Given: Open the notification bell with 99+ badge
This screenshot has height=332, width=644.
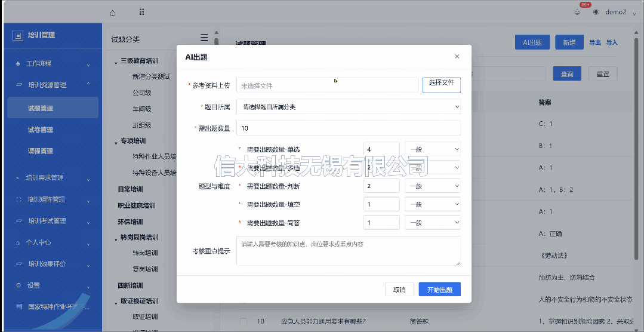Looking at the screenshot, I should (578, 13).
